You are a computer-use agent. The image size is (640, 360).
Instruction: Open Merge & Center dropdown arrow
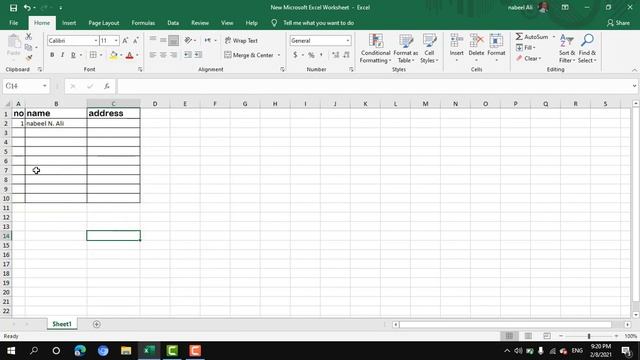[x=279, y=55]
